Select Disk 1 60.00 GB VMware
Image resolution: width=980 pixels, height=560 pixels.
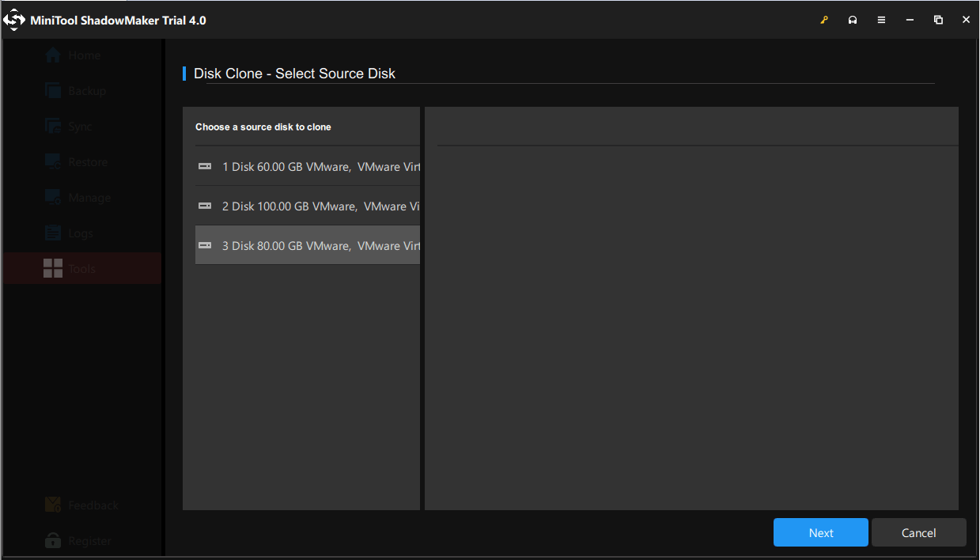point(308,166)
